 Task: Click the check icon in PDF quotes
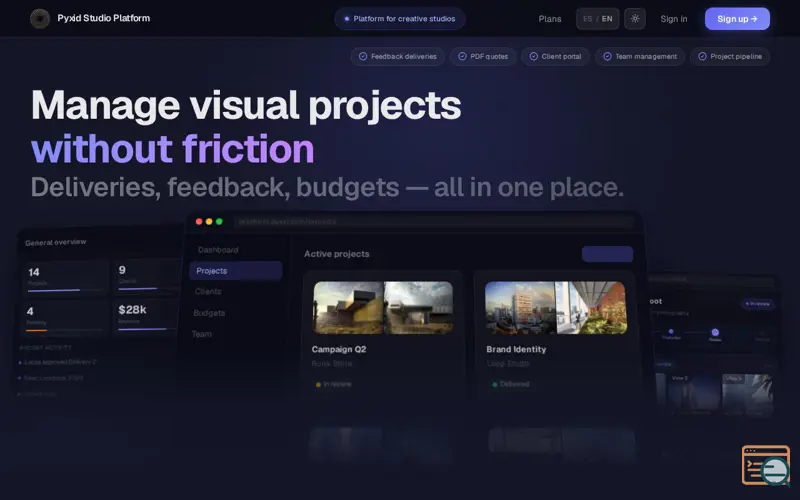[462, 57]
